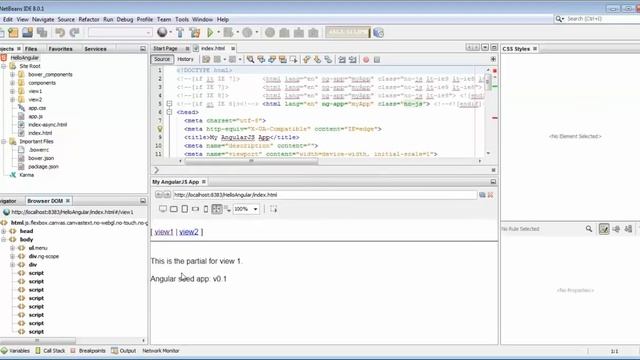Click the Profile Project toolbar icon

(x=247, y=33)
